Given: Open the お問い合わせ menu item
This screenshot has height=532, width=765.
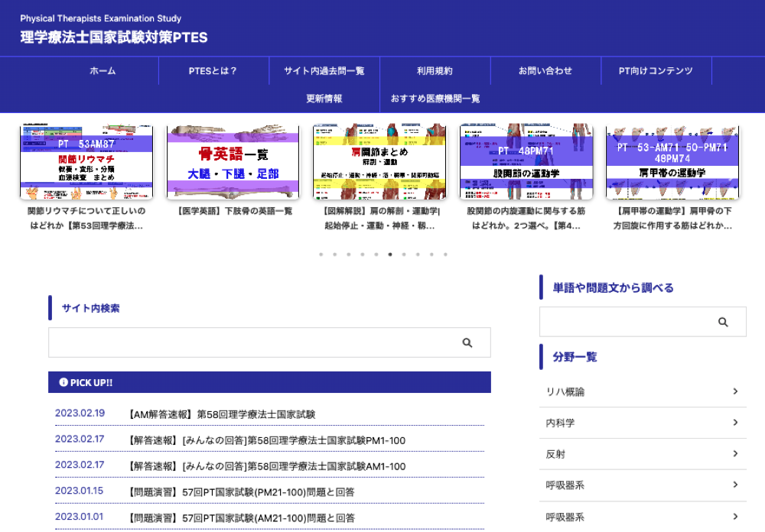Looking at the screenshot, I should (x=545, y=71).
